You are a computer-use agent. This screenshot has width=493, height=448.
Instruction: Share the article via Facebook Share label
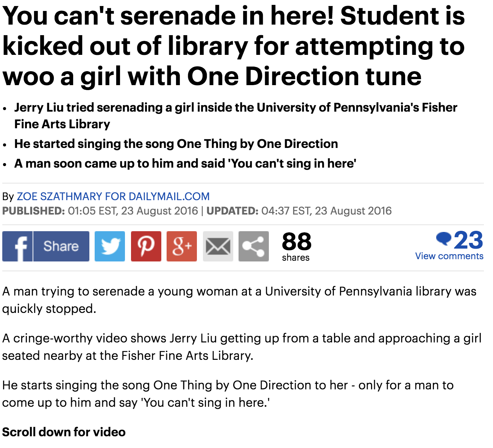(61, 246)
